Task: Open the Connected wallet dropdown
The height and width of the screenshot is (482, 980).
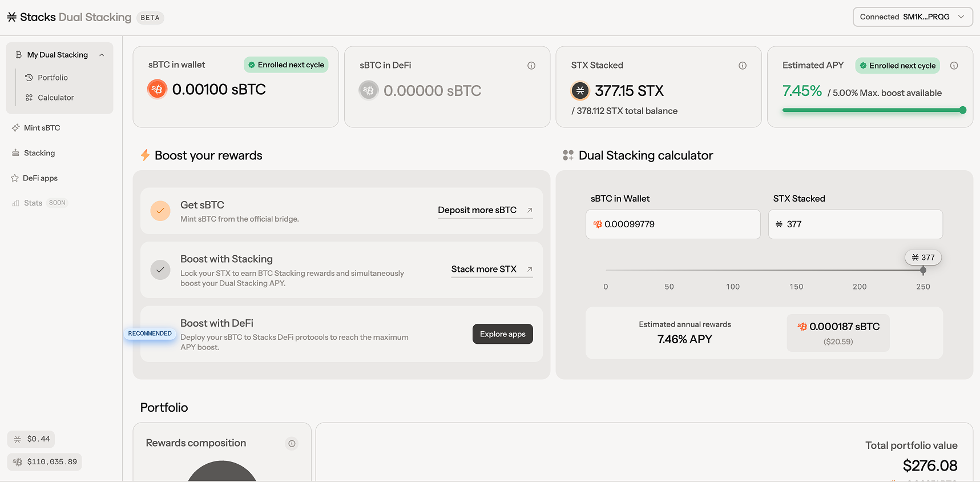Action: pos(912,17)
